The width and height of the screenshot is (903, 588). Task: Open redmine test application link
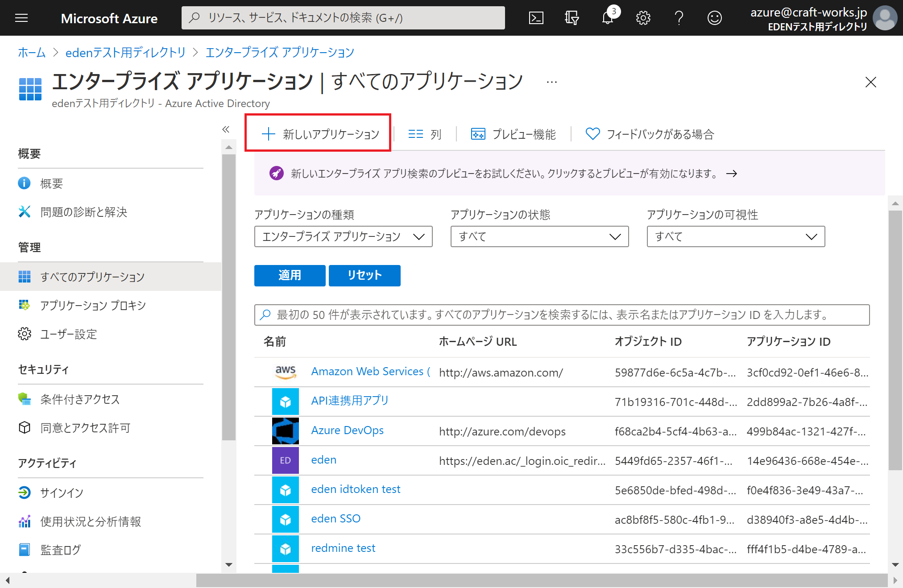(343, 548)
